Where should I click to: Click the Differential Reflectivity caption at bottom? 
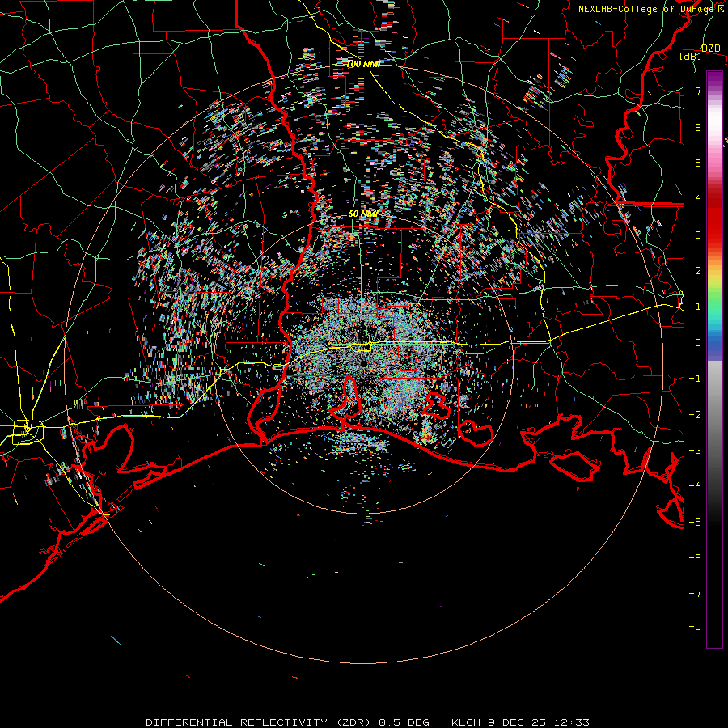(367, 722)
